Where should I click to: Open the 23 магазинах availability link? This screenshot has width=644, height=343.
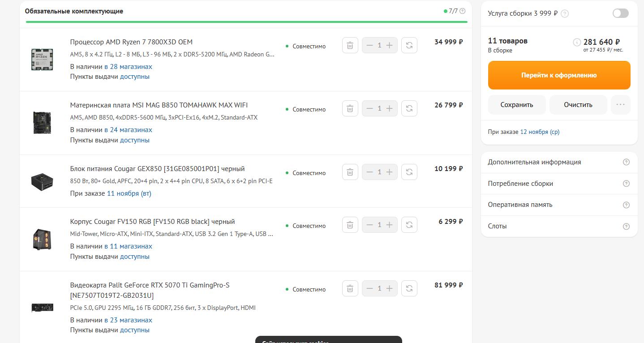click(128, 320)
